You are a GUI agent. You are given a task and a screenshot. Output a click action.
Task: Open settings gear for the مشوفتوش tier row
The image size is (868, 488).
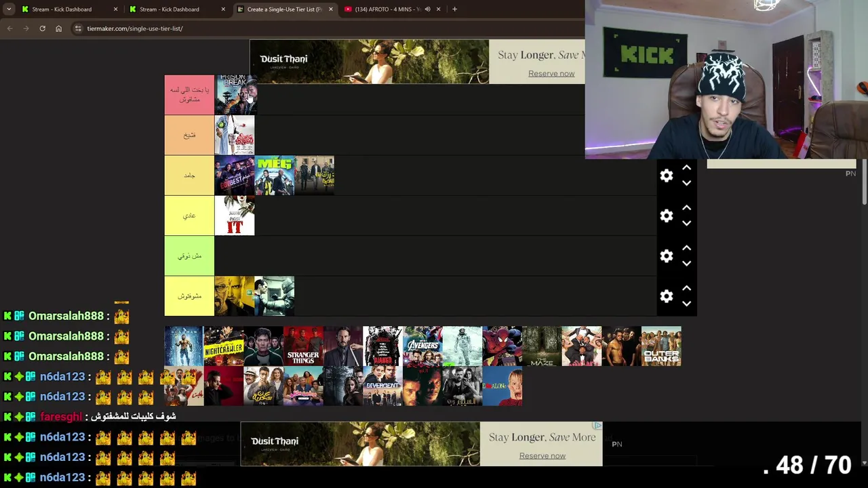click(667, 296)
